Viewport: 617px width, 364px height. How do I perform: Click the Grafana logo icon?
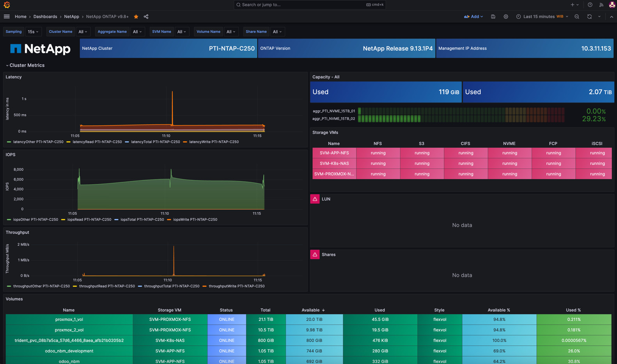[x=7, y=5]
